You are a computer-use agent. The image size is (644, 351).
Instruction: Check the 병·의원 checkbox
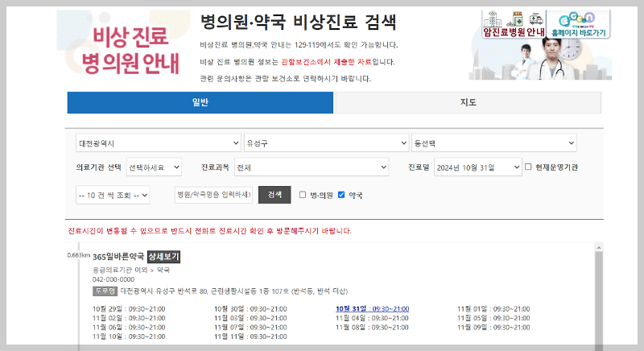303,195
